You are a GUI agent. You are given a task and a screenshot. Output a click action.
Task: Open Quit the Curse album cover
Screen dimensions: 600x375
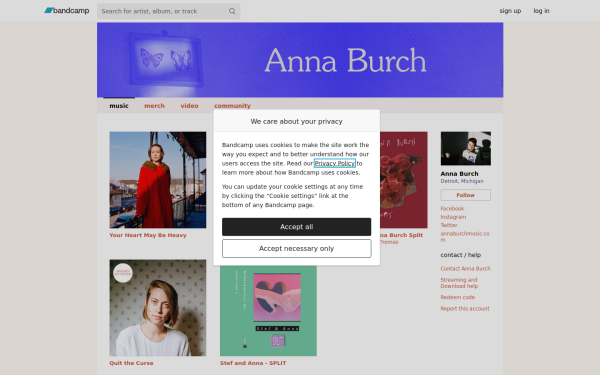(x=158, y=308)
